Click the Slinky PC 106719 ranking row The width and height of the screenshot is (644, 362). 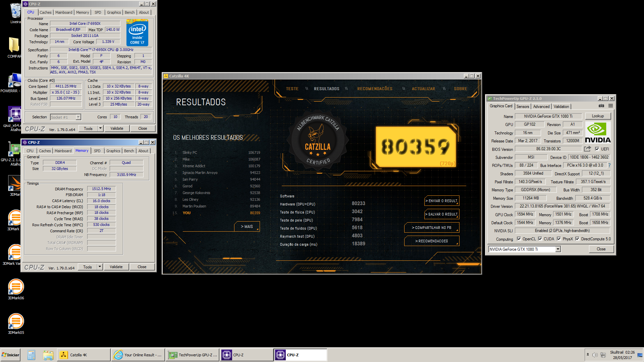point(217,153)
